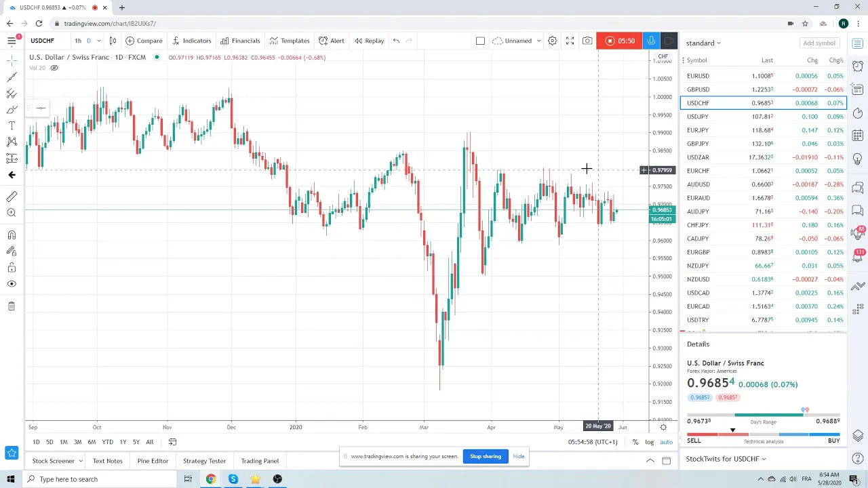Screen dimensions: 868x488
Task: Select GBPUSD in the watchlist
Action: click(x=763, y=89)
